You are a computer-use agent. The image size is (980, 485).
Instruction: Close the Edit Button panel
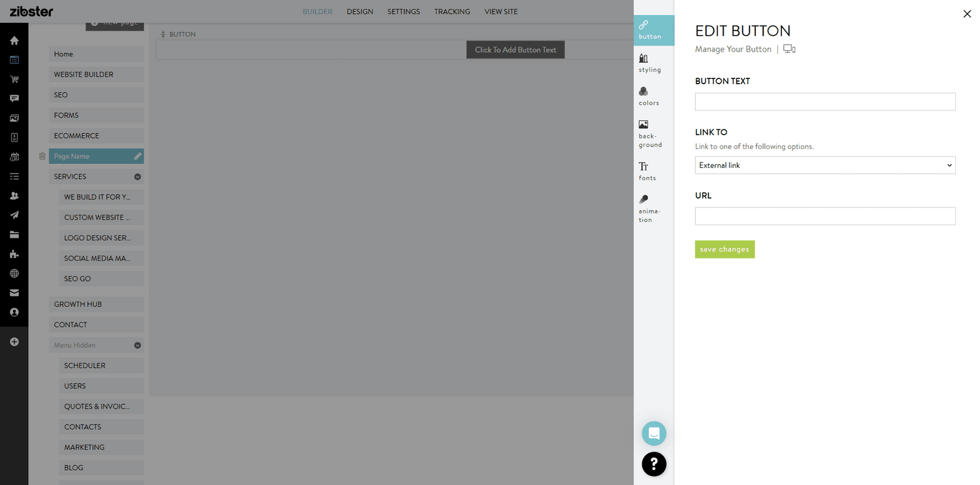[x=967, y=14]
